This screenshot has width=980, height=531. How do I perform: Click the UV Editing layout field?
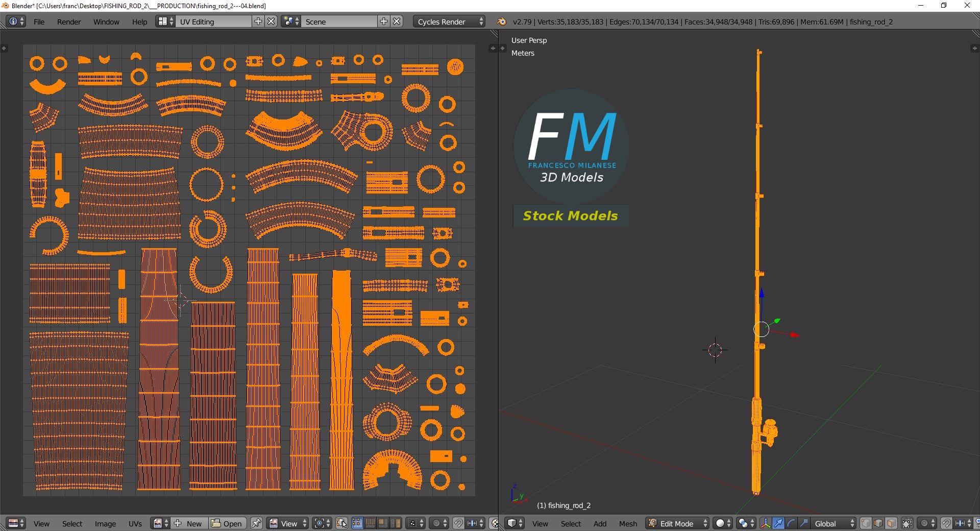pyautogui.click(x=213, y=21)
